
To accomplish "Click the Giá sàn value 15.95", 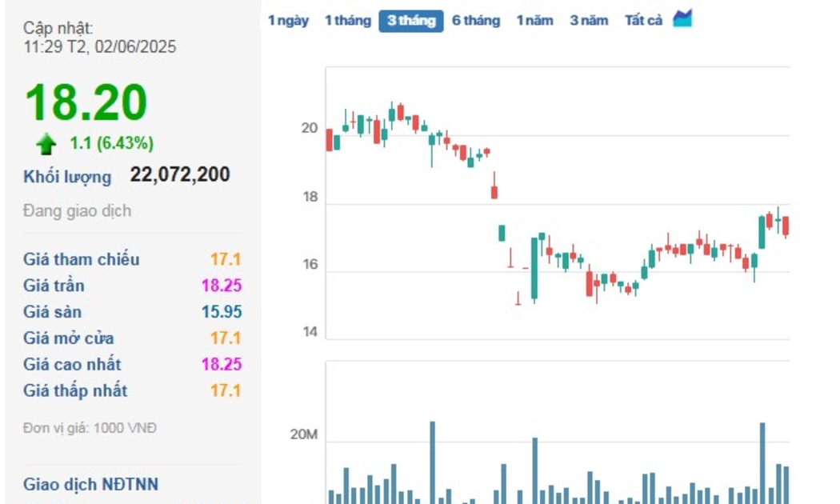I will (x=221, y=312).
